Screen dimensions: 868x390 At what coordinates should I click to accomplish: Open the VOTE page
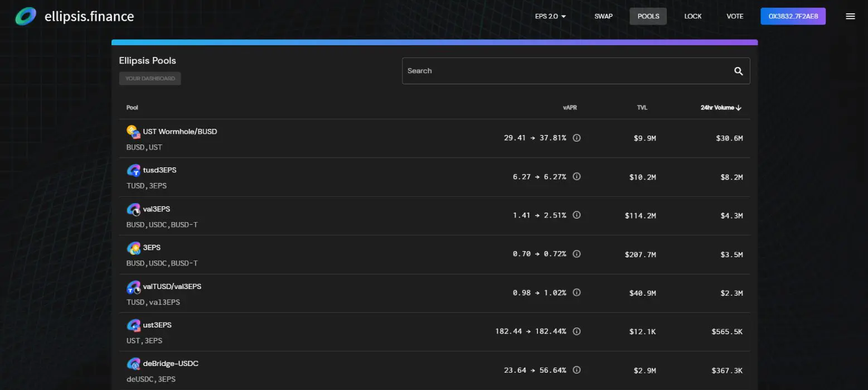[x=735, y=16]
